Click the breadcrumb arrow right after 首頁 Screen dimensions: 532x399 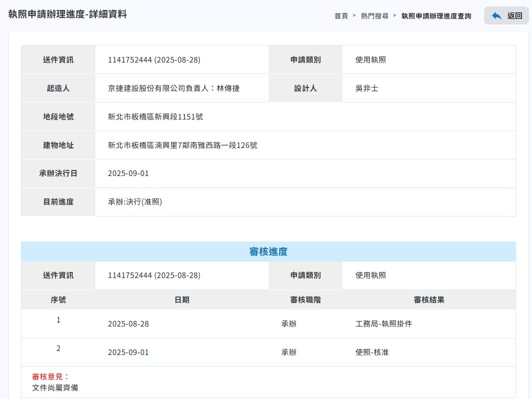[355, 15]
